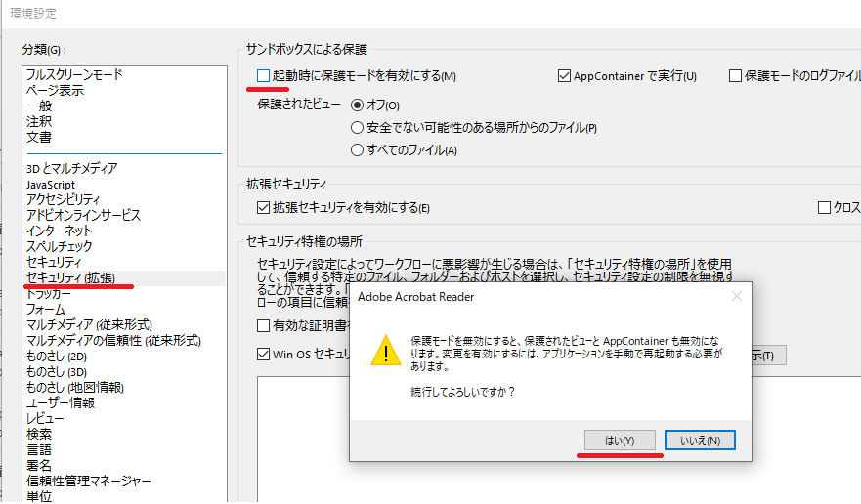Screen dimensions: 861x504
Task: Uncheck 拡張セキュリティを有効にする checkbox
Action: point(264,207)
